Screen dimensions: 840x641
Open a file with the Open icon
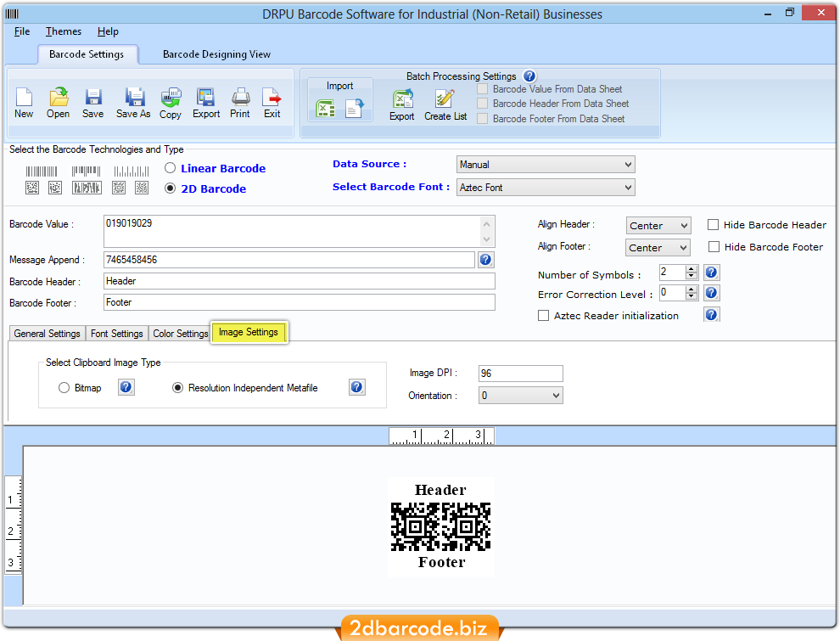[59, 97]
